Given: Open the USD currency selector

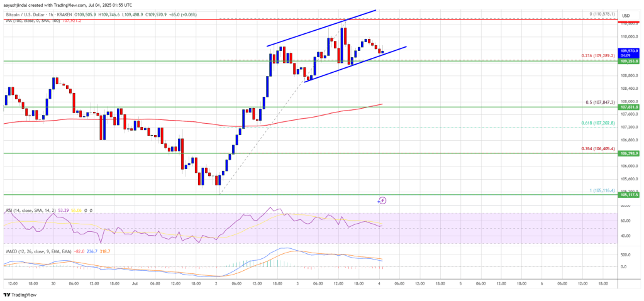Looking at the screenshot, I should click(x=626, y=15).
